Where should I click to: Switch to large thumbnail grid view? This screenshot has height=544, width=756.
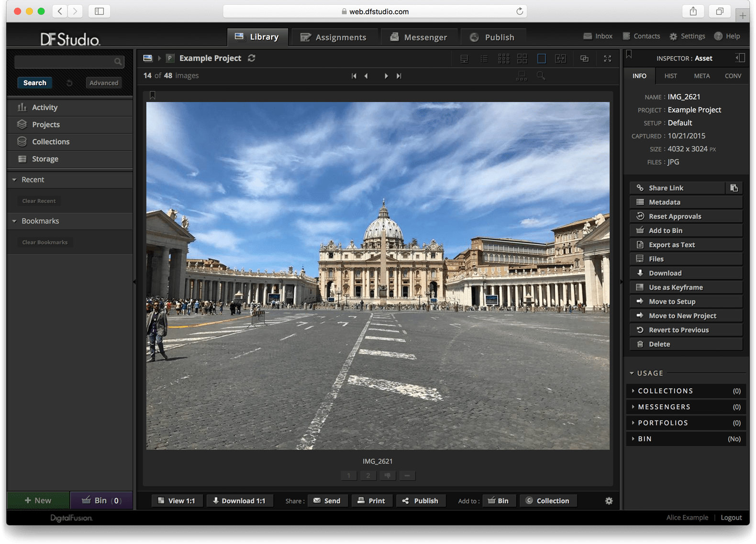point(523,58)
